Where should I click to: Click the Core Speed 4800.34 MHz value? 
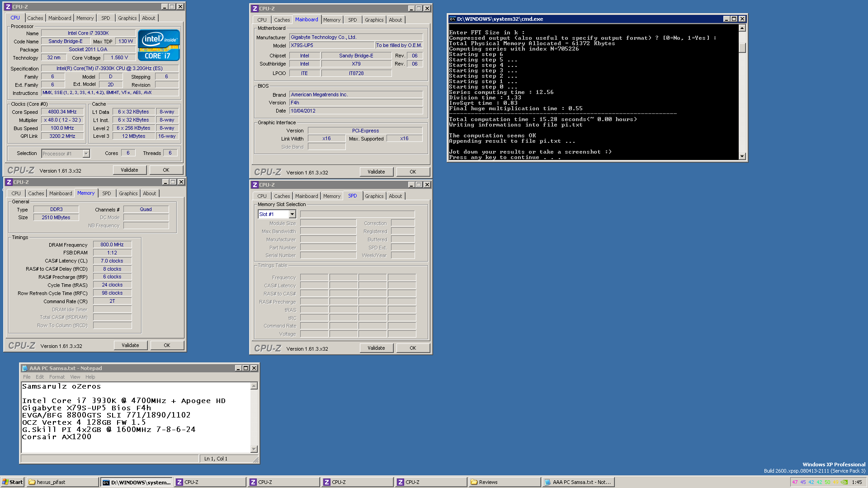[x=62, y=112]
